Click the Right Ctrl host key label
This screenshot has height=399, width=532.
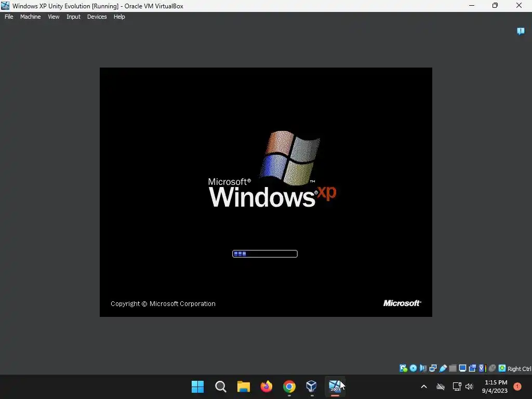[519, 368]
